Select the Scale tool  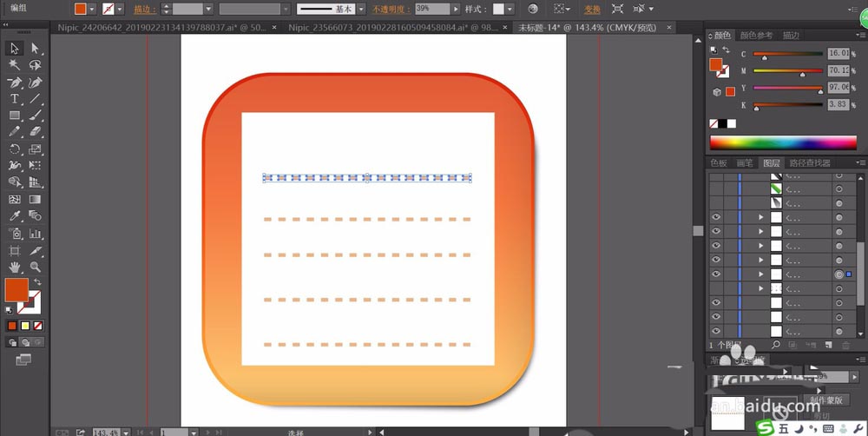(35, 149)
